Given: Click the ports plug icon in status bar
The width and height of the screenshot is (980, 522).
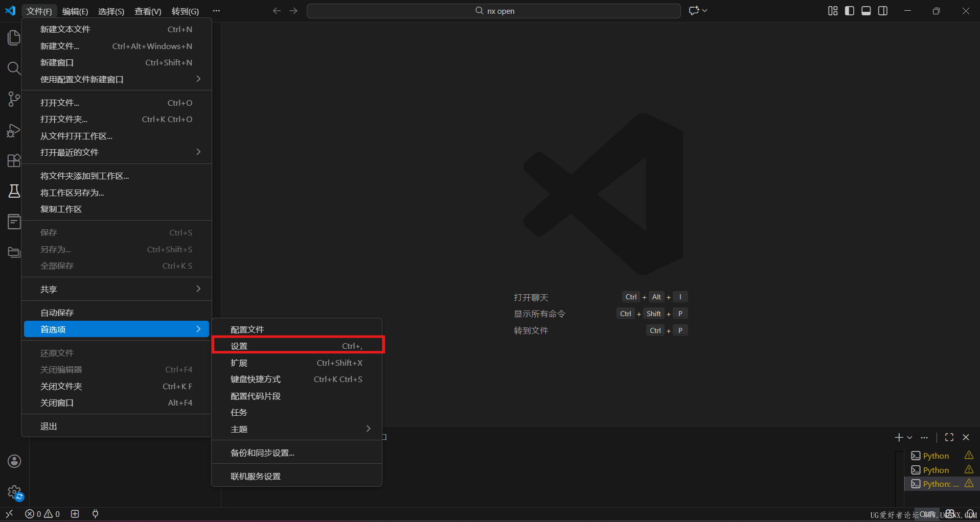Looking at the screenshot, I should coord(95,514).
